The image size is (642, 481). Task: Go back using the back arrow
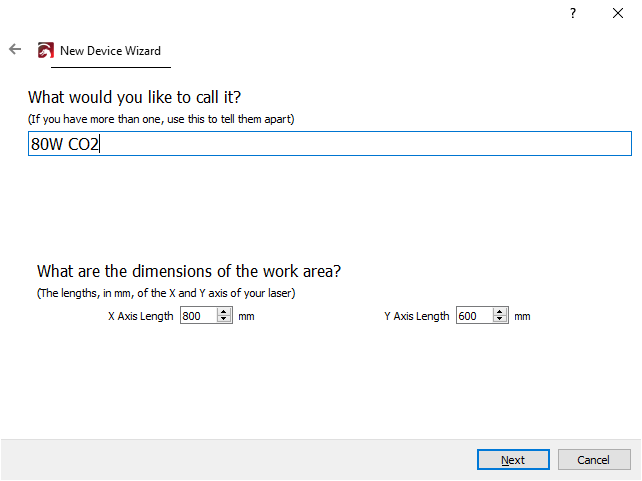click(15, 49)
